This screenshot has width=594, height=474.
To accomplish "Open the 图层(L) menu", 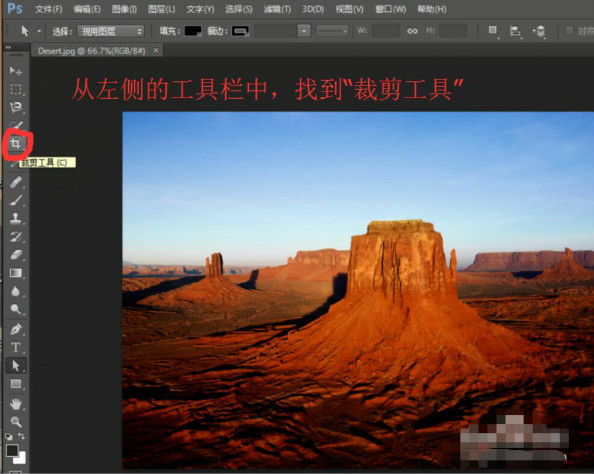I will point(161,9).
